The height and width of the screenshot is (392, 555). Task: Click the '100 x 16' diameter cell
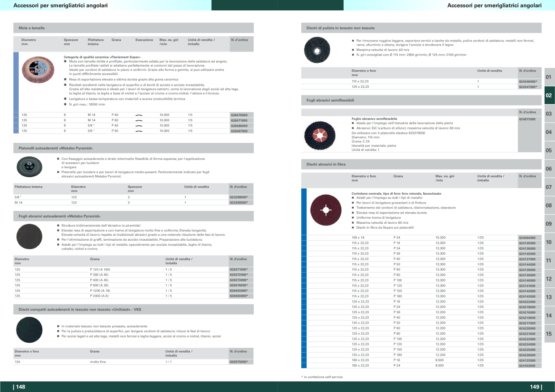click(358, 237)
